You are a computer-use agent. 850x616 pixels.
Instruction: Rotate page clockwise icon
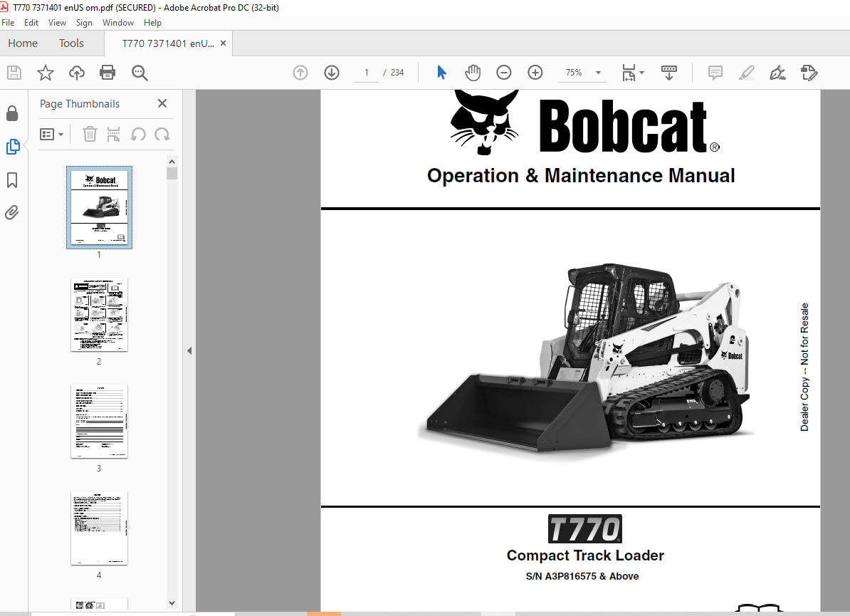pyautogui.click(x=162, y=134)
